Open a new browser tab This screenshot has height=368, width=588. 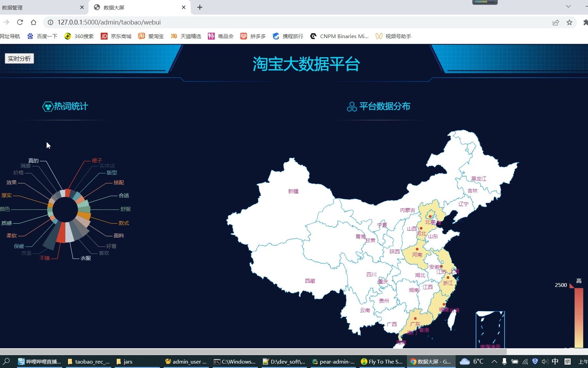coord(200,7)
